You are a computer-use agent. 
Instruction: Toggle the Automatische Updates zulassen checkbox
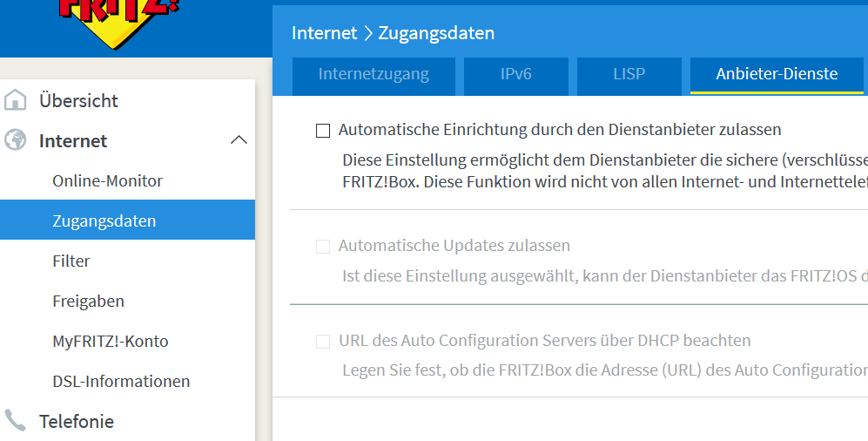(323, 247)
